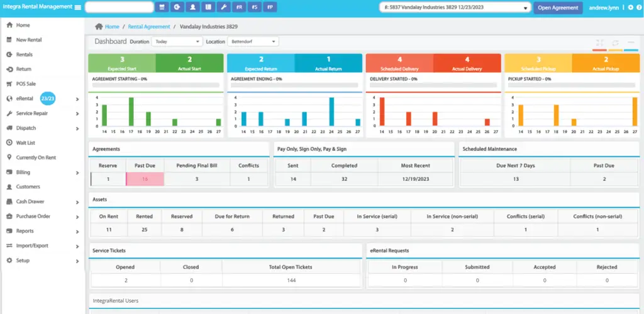This screenshot has height=314, width=644.
Task: Select the Actual Pickup tile
Action: [x=606, y=63]
